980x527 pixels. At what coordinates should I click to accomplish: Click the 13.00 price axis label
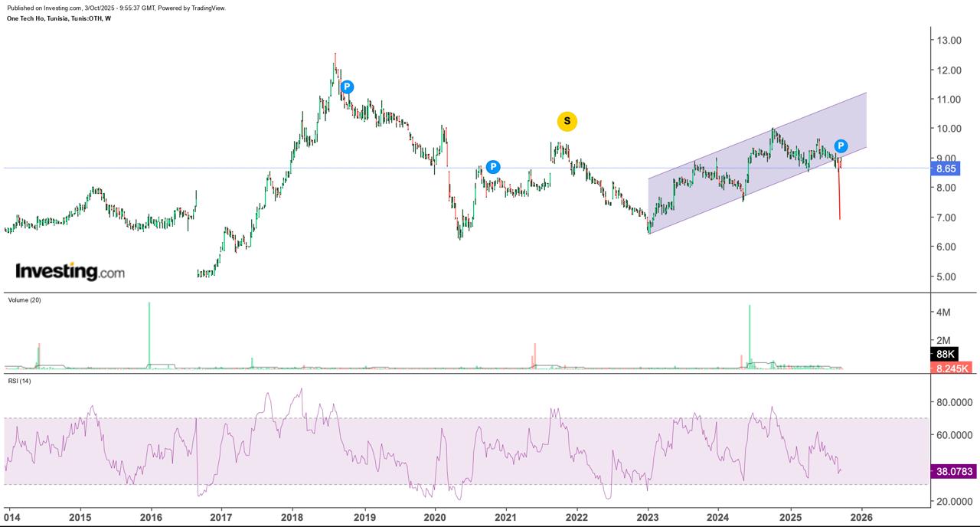[949, 41]
